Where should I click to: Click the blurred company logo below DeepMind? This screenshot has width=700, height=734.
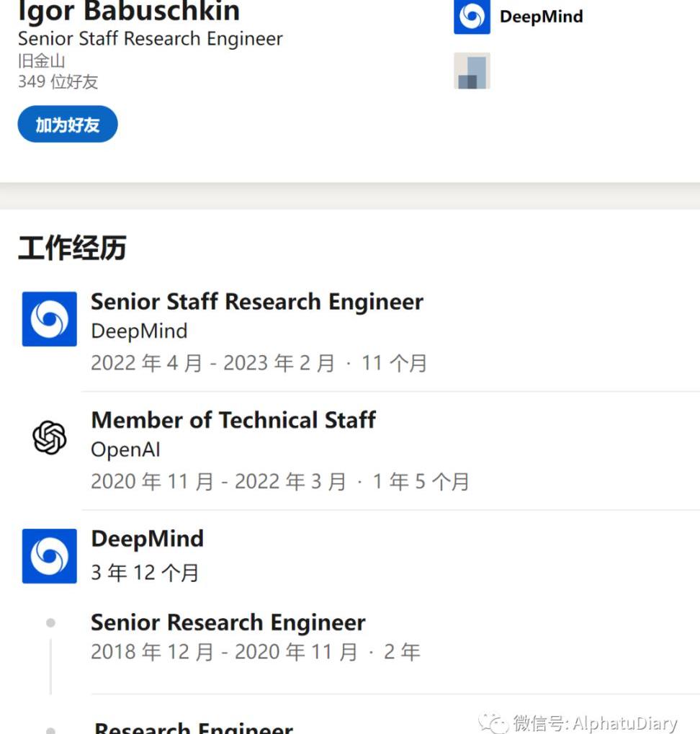tap(472, 71)
